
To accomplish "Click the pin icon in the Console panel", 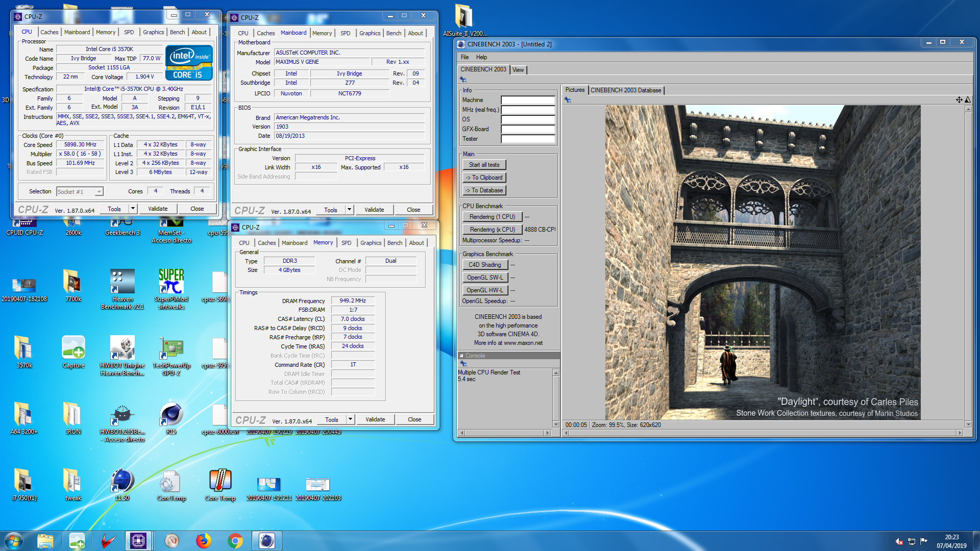I will tap(463, 364).
